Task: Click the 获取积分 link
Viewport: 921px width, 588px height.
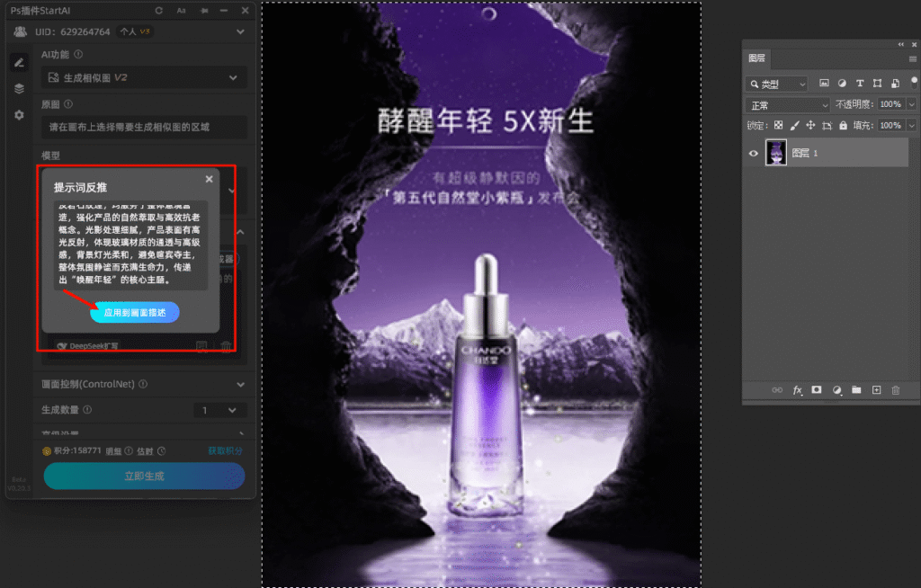Action: click(x=225, y=451)
